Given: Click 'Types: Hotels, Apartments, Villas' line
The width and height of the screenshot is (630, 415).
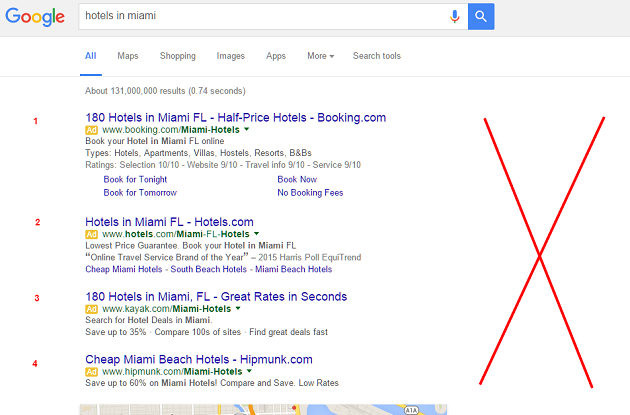Looking at the screenshot, I should point(198,153).
